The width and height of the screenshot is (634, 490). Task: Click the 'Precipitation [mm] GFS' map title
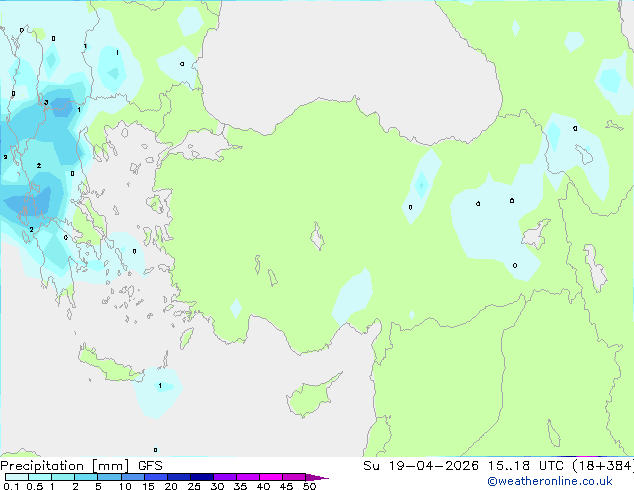click(x=81, y=466)
